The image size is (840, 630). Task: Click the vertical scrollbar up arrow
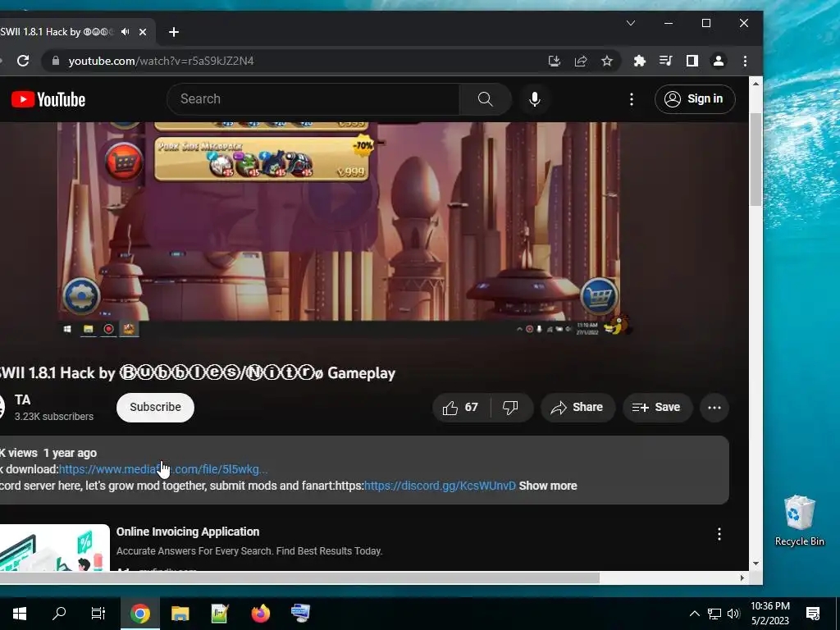point(756,84)
